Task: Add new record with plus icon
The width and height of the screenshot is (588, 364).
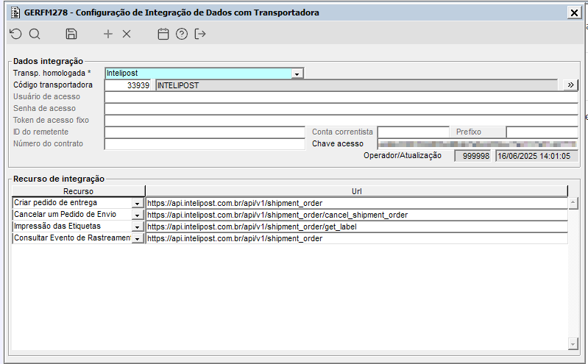Action: 108,34
